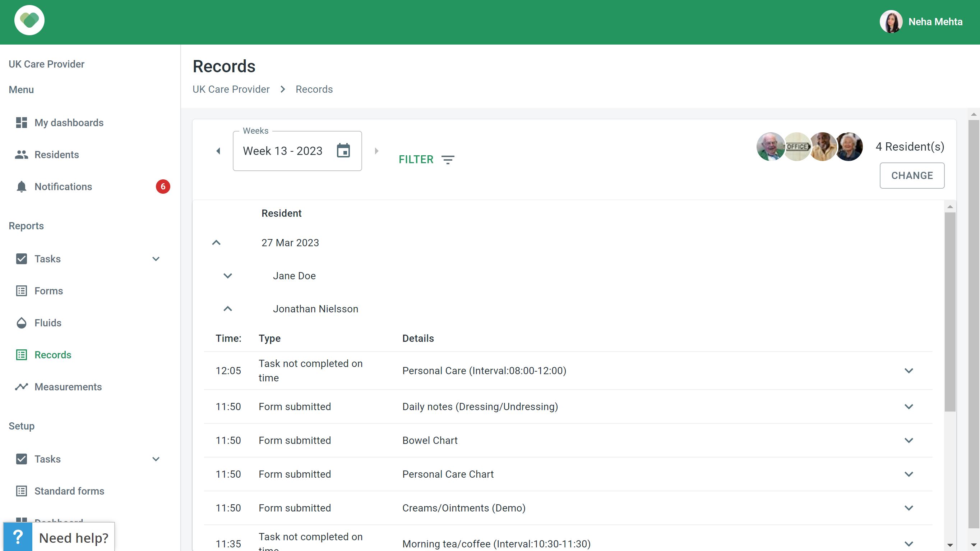Click the breadcrumb chevron separator

[x=283, y=89]
